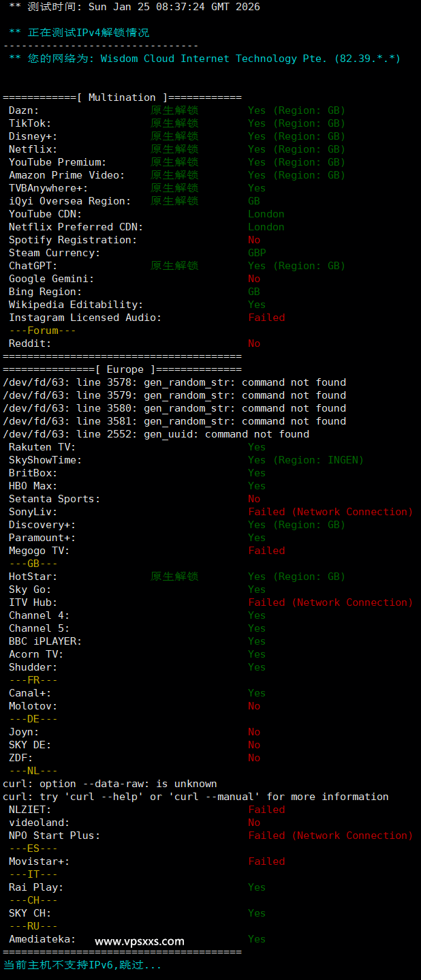Click the Google Gemini label
This screenshot has width=421, height=980.
coord(52,279)
